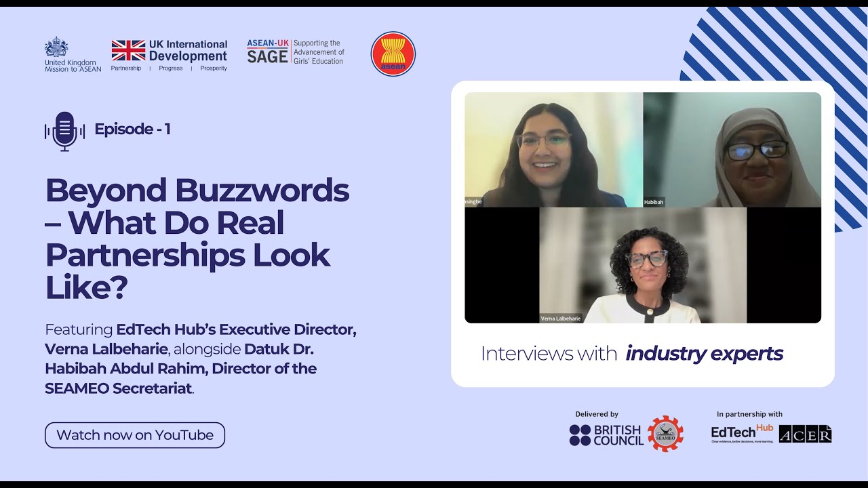Click the "Delivered by" label
The width and height of the screenshot is (868, 488).
click(x=597, y=414)
